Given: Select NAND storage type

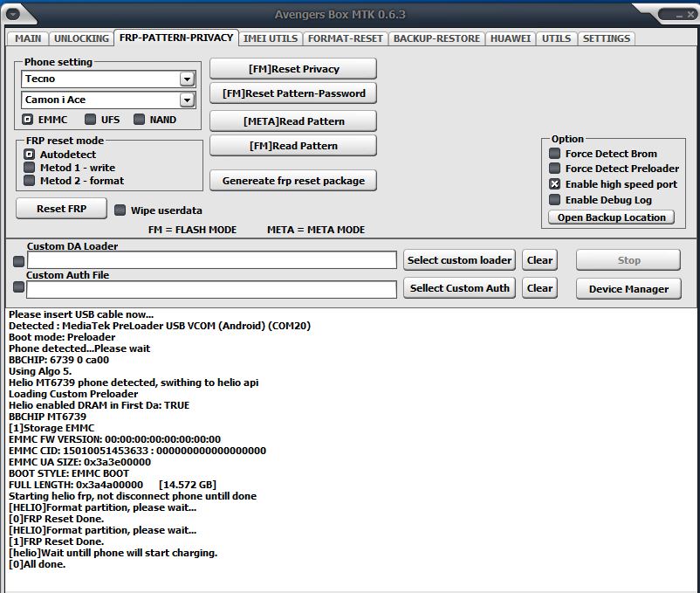Looking at the screenshot, I should [x=140, y=120].
